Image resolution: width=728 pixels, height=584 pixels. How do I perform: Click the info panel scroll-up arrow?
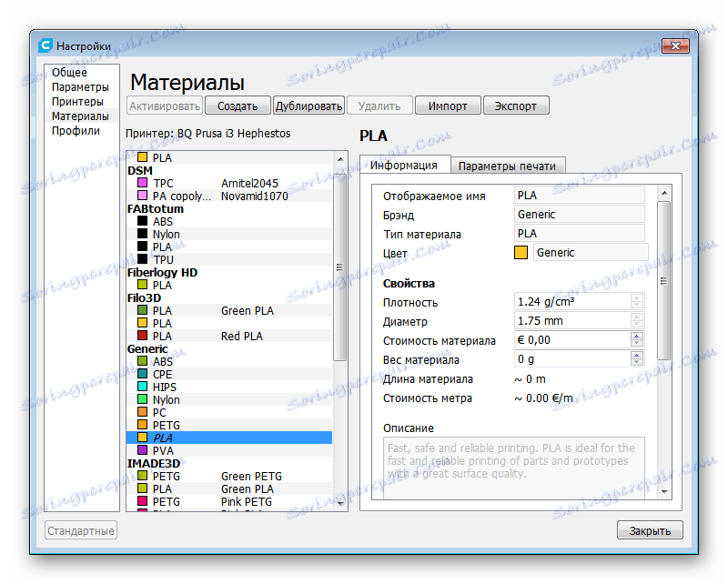[664, 193]
